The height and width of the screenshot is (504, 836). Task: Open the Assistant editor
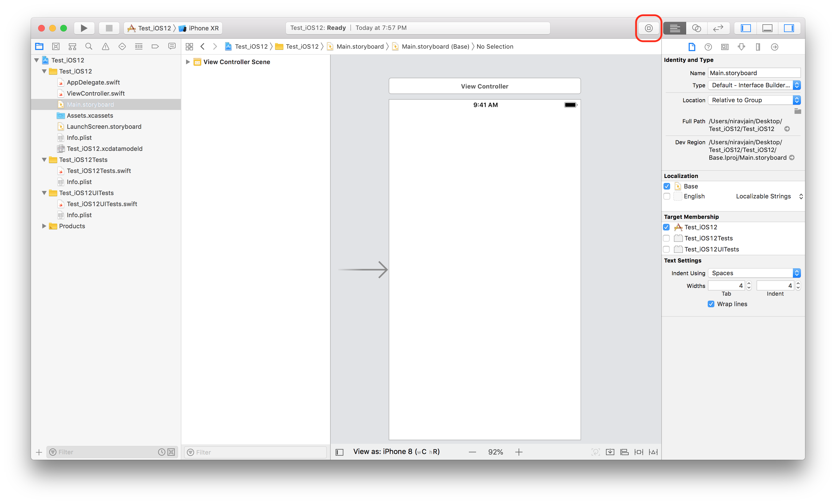coord(696,28)
